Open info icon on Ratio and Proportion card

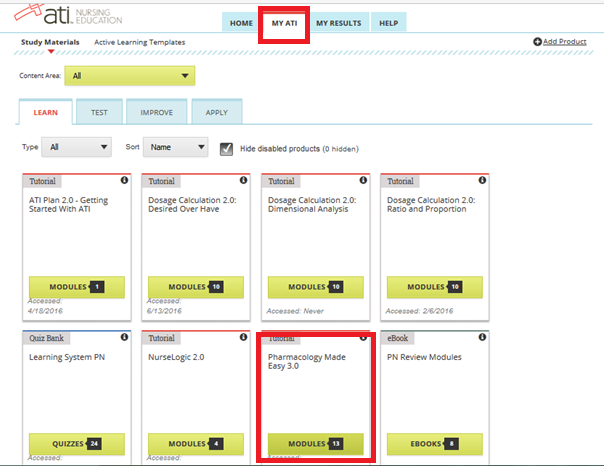tap(482, 180)
